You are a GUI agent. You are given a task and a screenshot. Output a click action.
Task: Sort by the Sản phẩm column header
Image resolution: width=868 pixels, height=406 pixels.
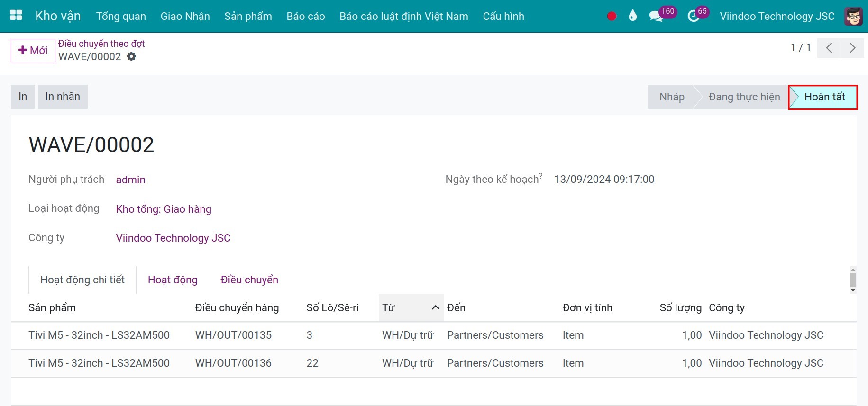point(52,308)
